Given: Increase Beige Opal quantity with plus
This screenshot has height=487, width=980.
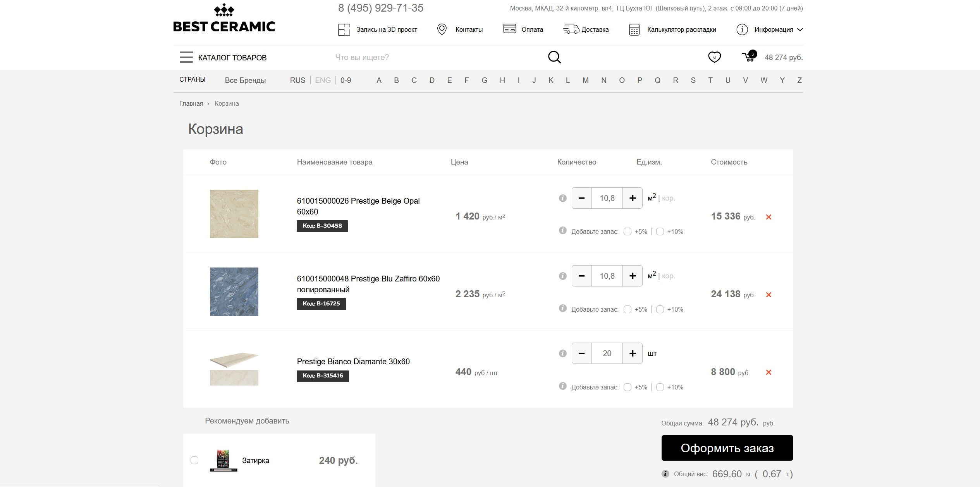Looking at the screenshot, I should 633,198.
